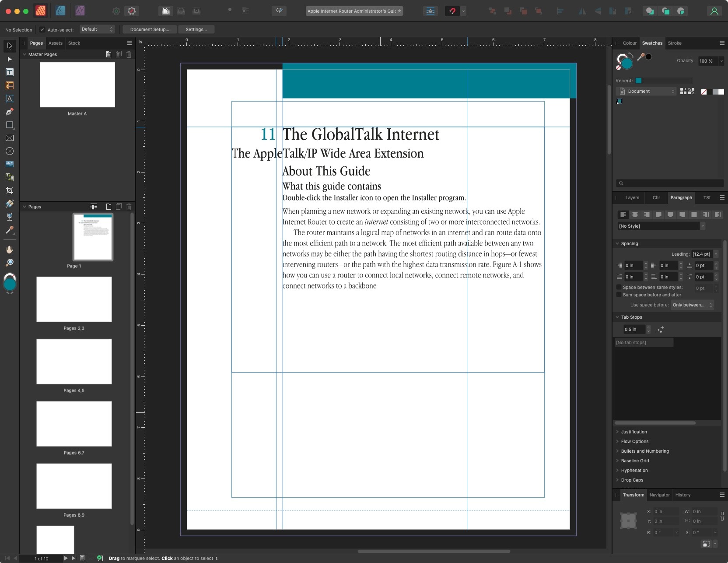Open the Pages panel options menu

click(x=129, y=43)
